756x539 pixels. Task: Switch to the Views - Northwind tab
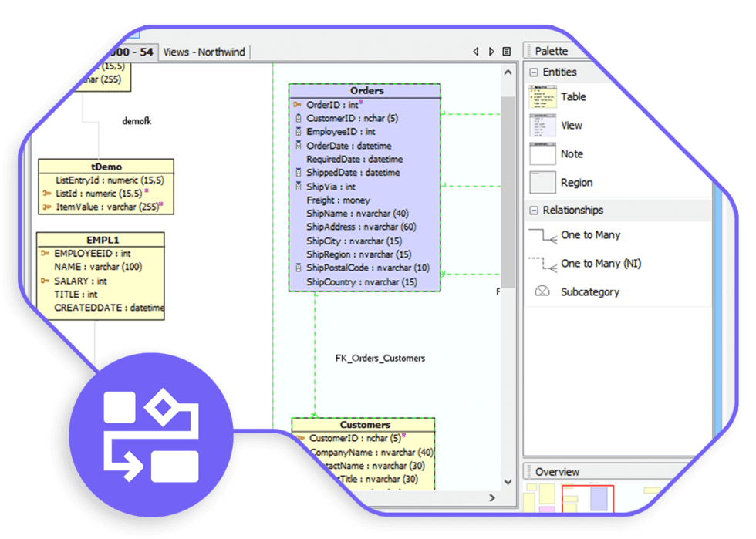tap(204, 52)
